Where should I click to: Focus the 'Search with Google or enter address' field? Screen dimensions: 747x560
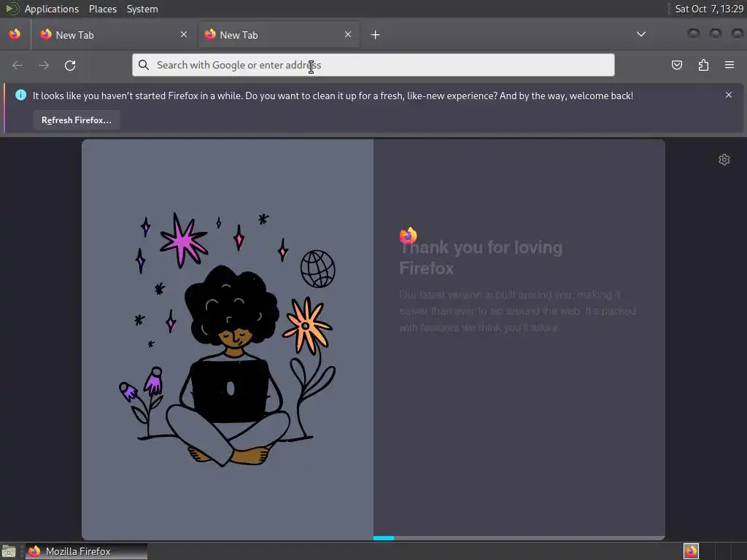(373, 65)
